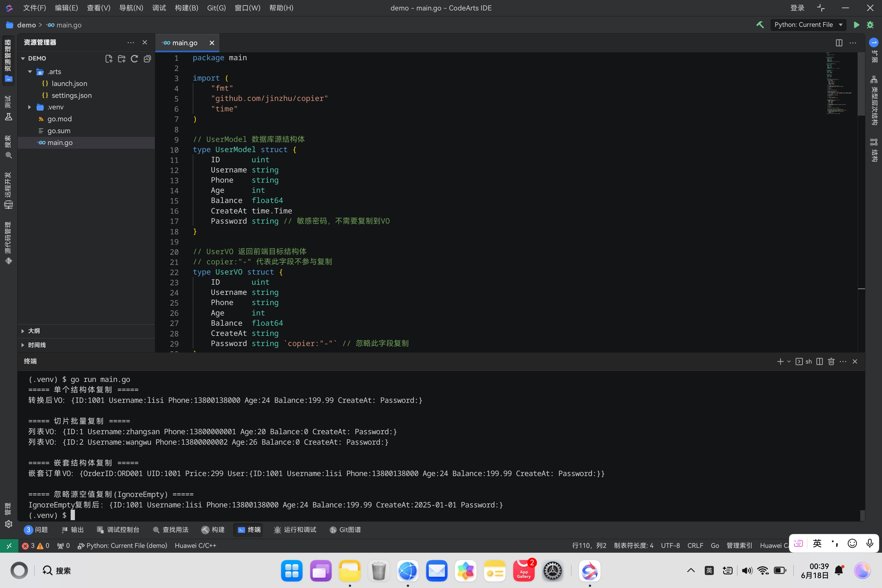Screen dimensions: 882x588
Task: Switch to the 输出 output tab
Action: pos(73,529)
